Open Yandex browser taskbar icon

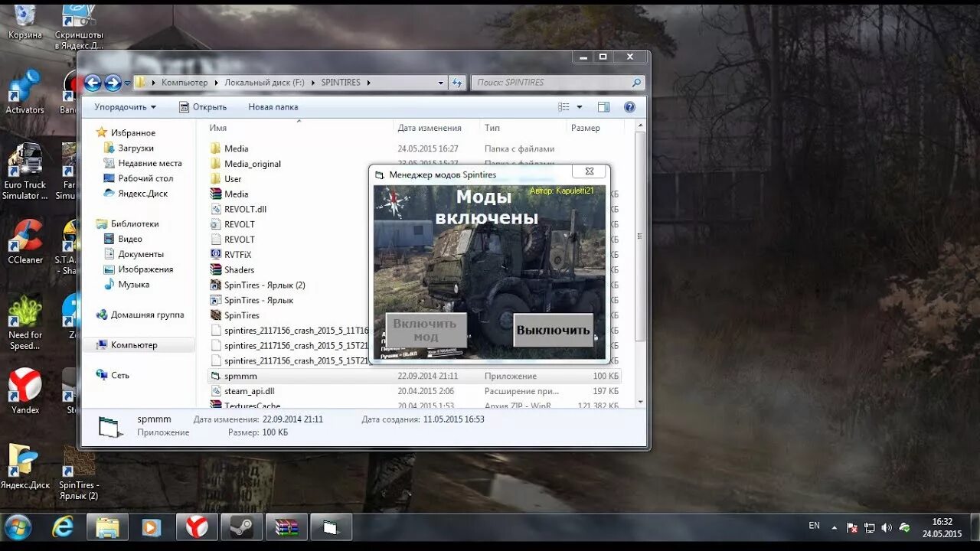point(197,527)
